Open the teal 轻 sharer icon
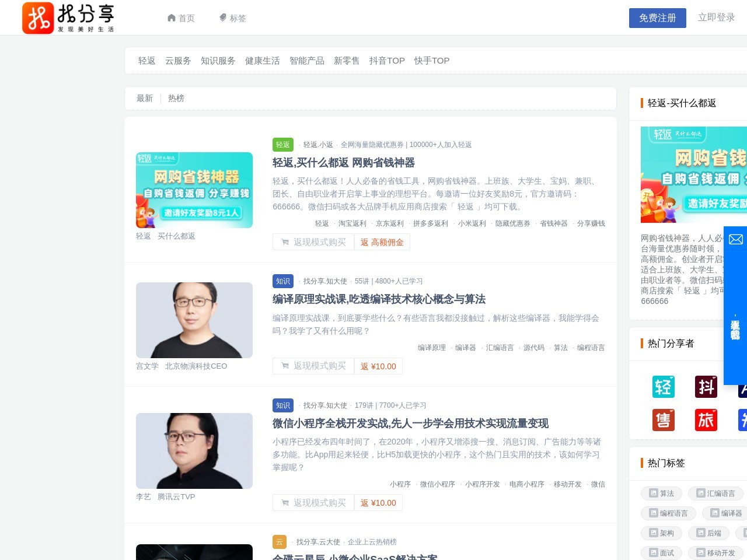747x560 pixels. click(x=663, y=387)
